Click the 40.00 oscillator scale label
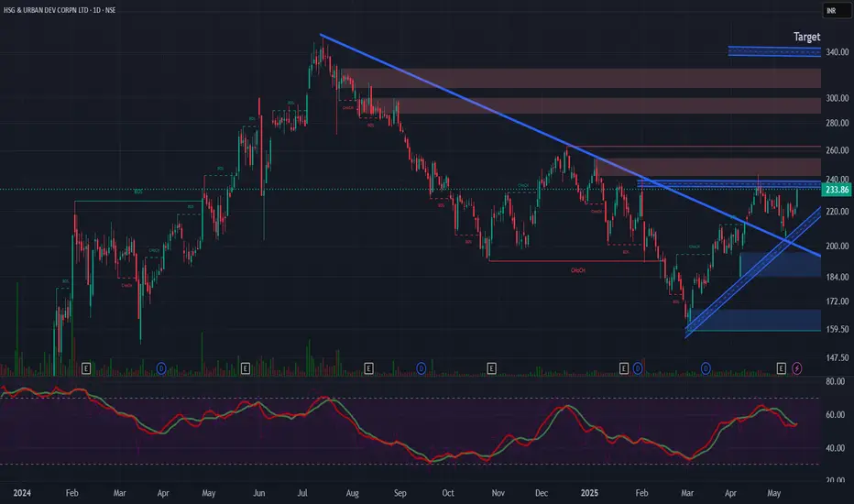854x504 pixels. click(835, 448)
